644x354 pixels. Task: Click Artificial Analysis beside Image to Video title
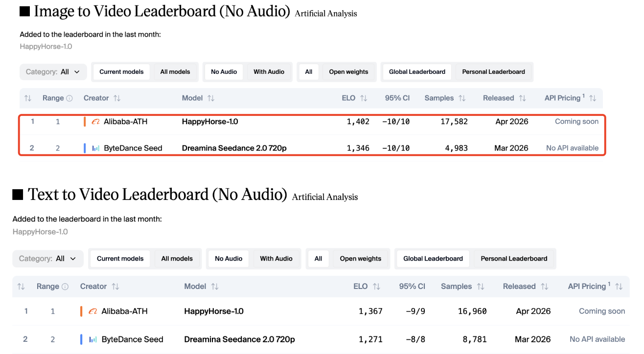[x=326, y=14]
